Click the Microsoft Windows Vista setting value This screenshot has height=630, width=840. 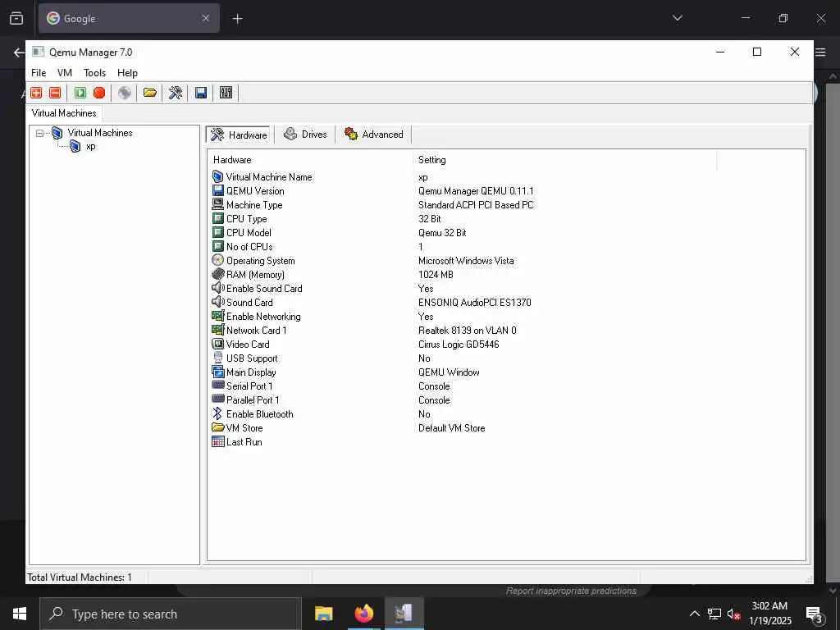tap(466, 260)
